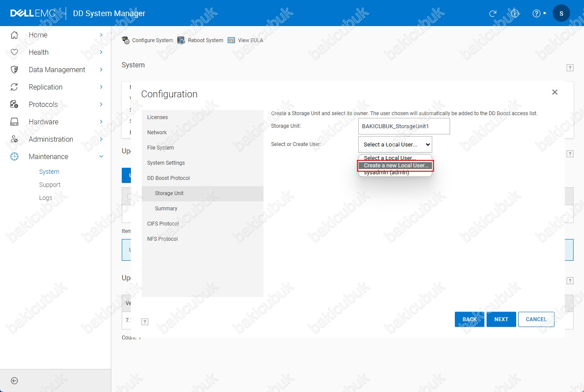
Task: Choose 'Create a new Local User...' option
Action: point(395,166)
